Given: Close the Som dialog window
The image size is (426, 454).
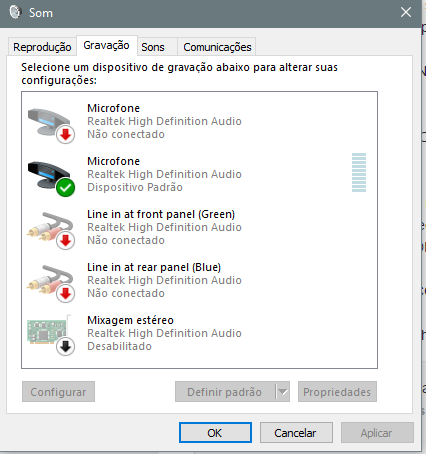Looking at the screenshot, I should (x=406, y=13).
